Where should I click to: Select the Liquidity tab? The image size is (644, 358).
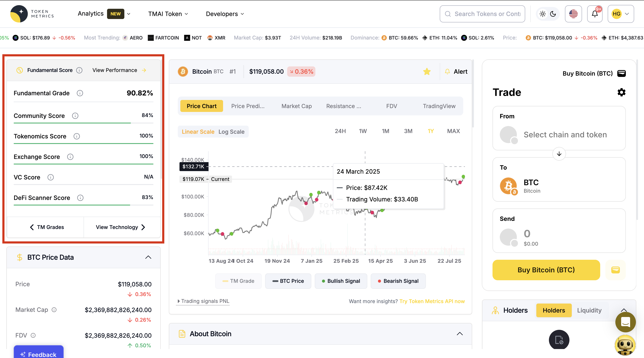(x=589, y=310)
